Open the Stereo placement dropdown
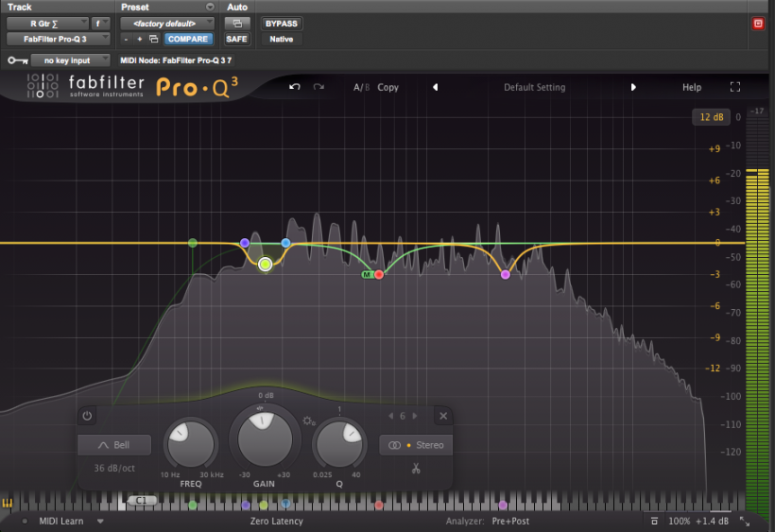The height and width of the screenshot is (532, 775). (x=416, y=445)
